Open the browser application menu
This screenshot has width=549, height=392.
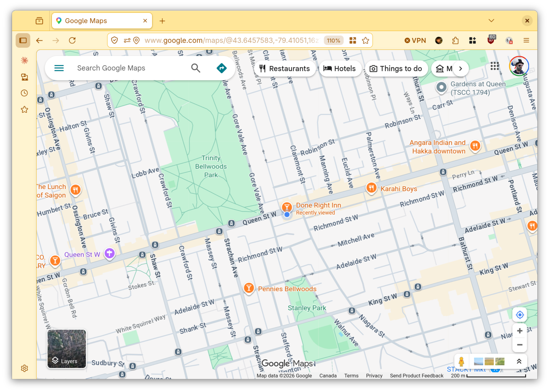[526, 40]
